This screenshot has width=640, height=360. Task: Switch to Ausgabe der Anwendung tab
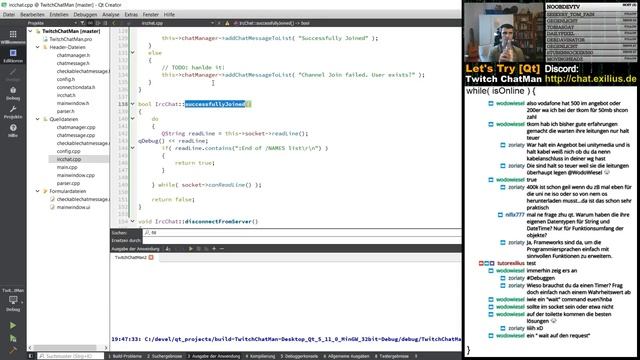pyautogui.click(x=213, y=356)
